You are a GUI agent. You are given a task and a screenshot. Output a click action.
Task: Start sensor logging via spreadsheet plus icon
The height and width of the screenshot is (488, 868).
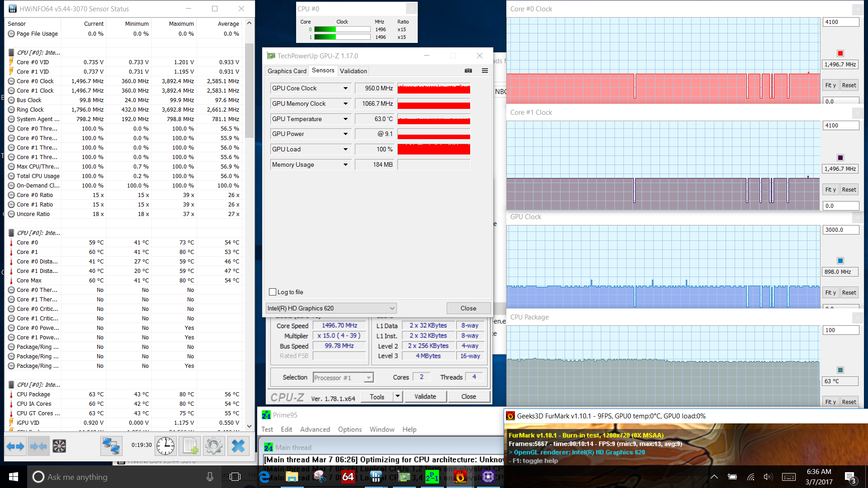point(190,446)
